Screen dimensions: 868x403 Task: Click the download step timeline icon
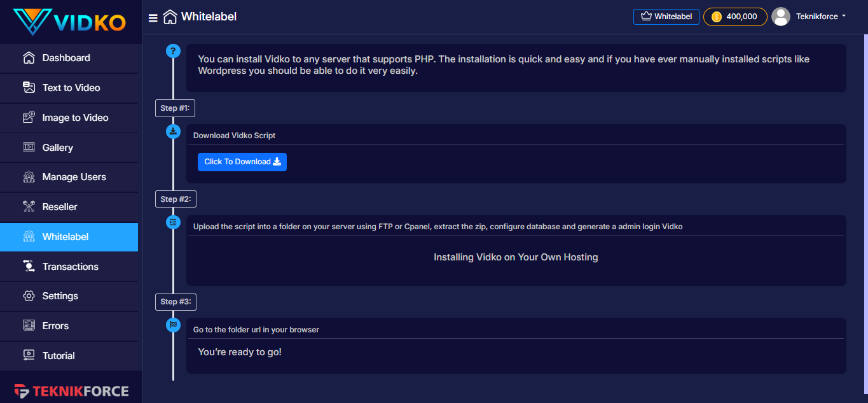(173, 131)
